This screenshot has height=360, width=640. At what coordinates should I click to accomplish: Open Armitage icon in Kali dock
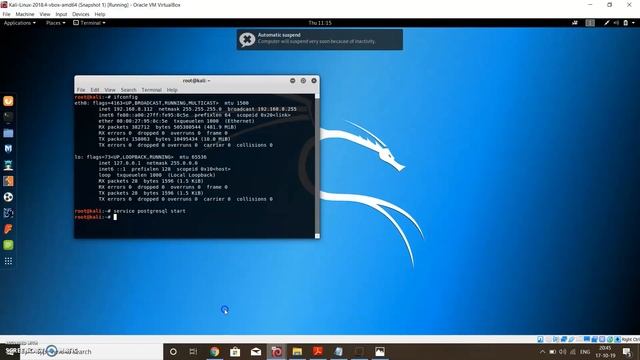[8, 165]
